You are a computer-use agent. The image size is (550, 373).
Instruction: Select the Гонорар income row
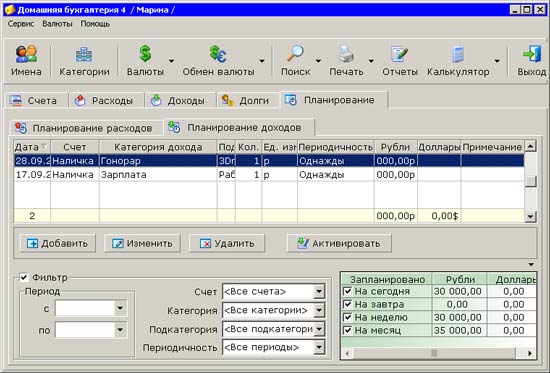pos(269,161)
